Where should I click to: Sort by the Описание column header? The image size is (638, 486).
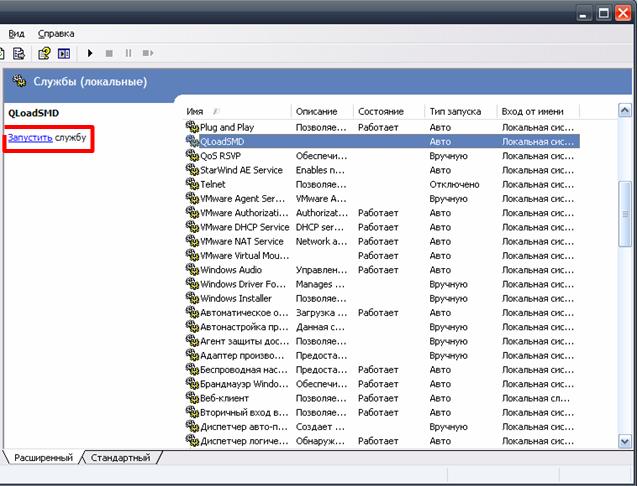tap(323, 111)
